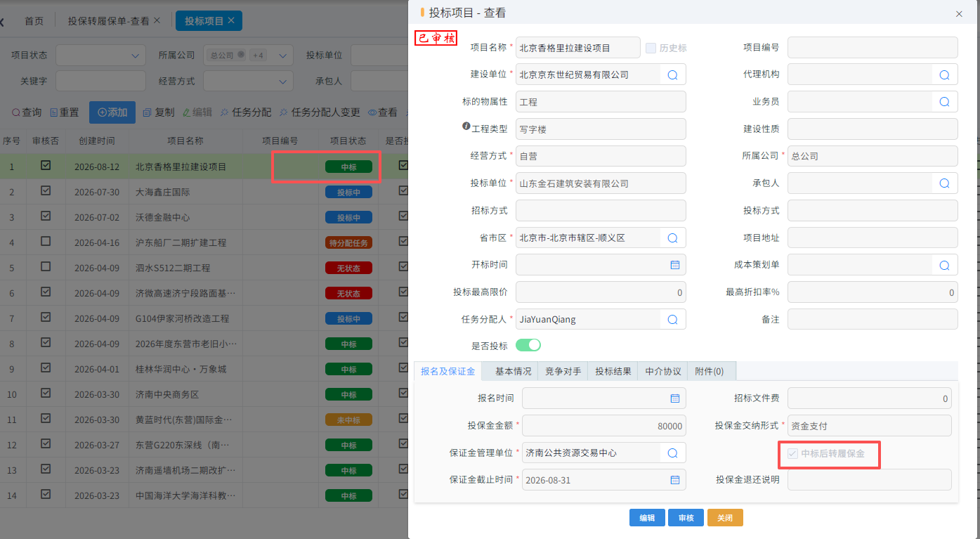Image resolution: width=980 pixels, height=539 pixels.
Task: Click the blue 审核 button
Action: [x=686, y=518]
